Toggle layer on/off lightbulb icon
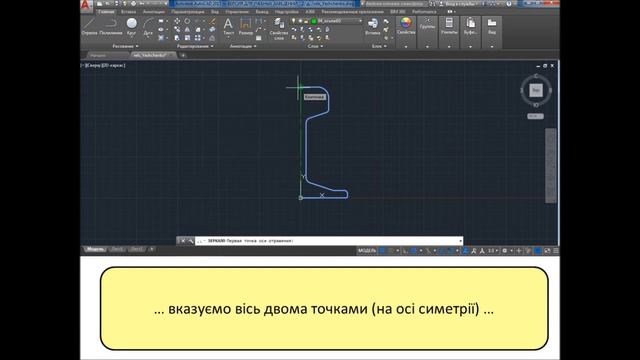 click(293, 21)
